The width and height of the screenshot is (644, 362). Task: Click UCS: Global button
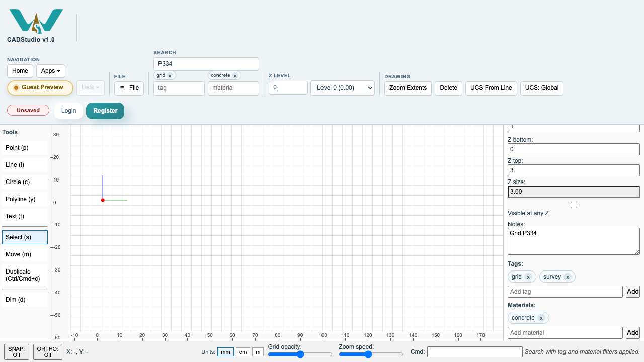pyautogui.click(x=542, y=88)
